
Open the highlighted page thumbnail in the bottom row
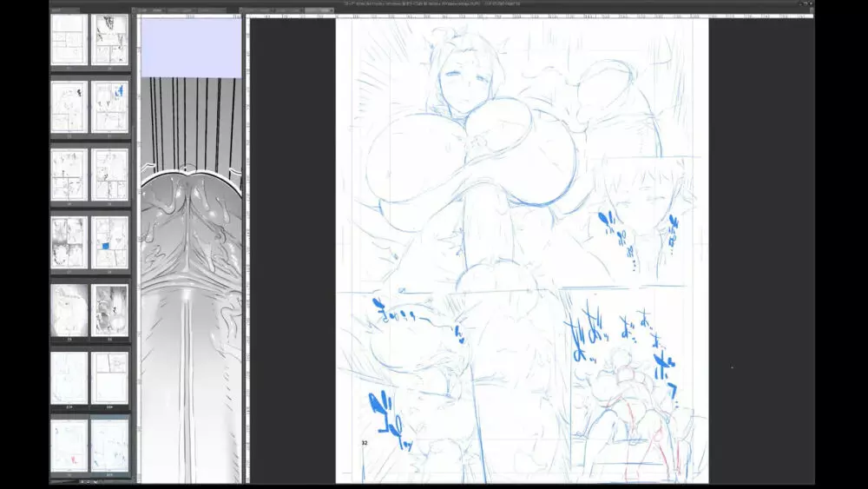point(110,446)
